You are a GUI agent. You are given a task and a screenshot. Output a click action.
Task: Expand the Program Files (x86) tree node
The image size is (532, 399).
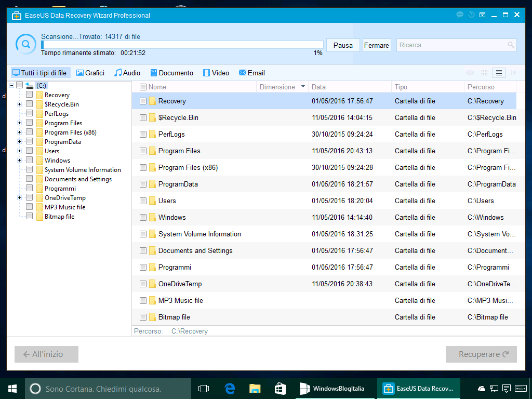click(19, 132)
